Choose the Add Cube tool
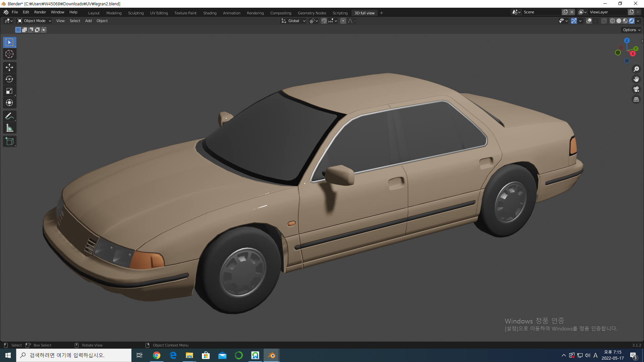The height and width of the screenshot is (362, 644). tap(9, 141)
